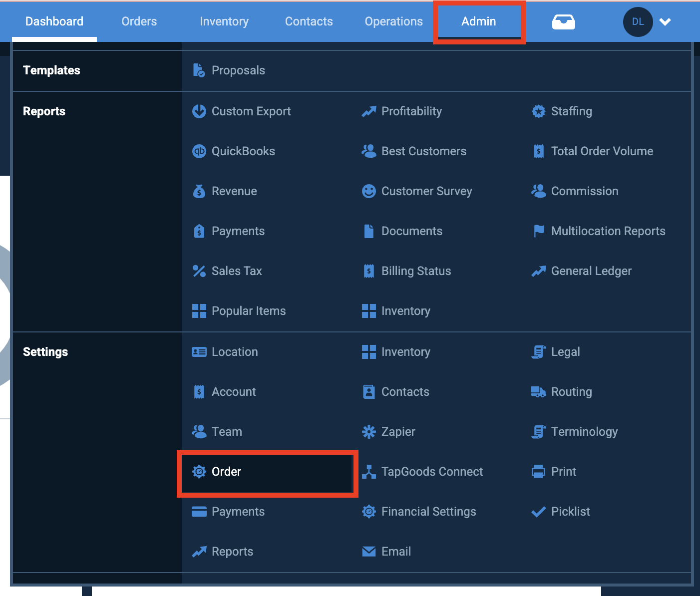Click the Billing Status receipt icon
This screenshot has height=596, width=700.
coord(369,271)
